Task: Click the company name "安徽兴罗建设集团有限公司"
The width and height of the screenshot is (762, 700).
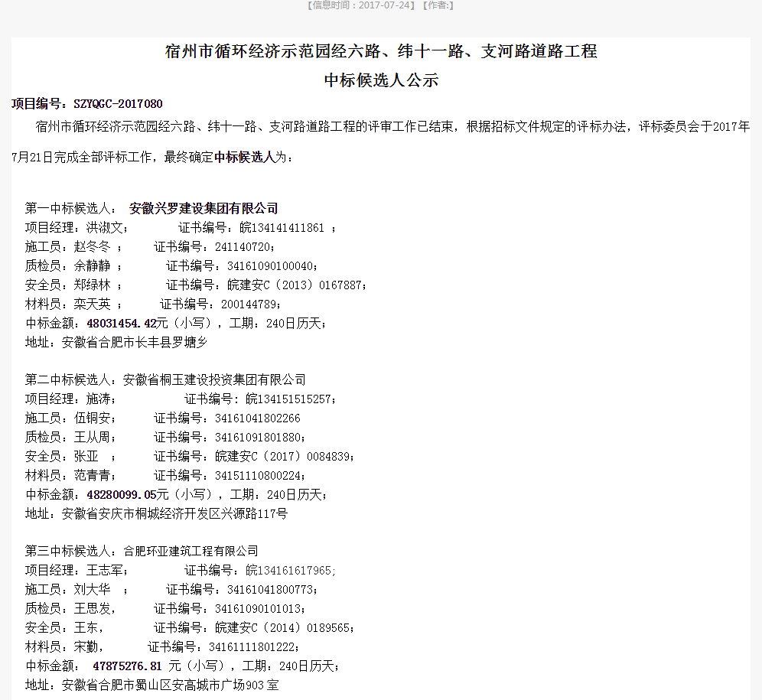Action: click(x=204, y=209)
